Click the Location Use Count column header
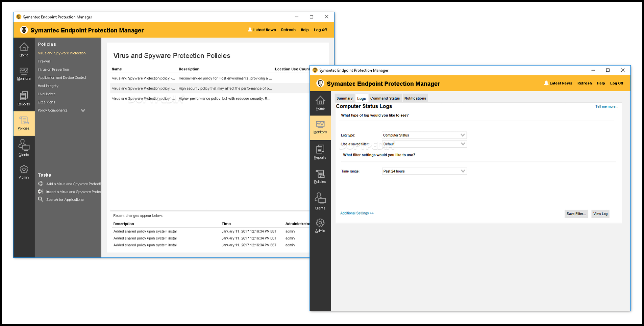This screenshot has height=326, width=644. point(292,69)
